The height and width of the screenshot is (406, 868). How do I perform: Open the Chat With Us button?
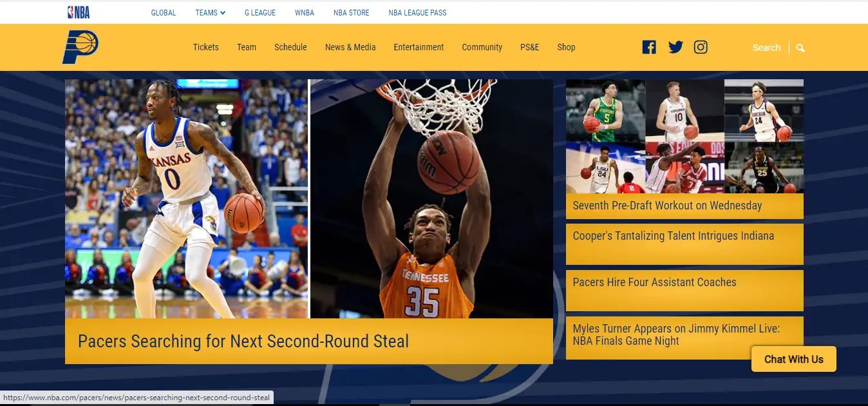pos(793,359)
